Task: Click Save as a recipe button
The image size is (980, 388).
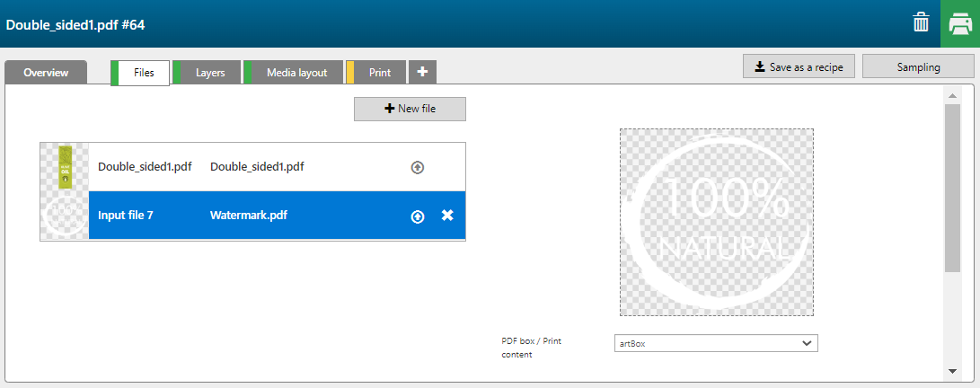Action: pos(799,66)
